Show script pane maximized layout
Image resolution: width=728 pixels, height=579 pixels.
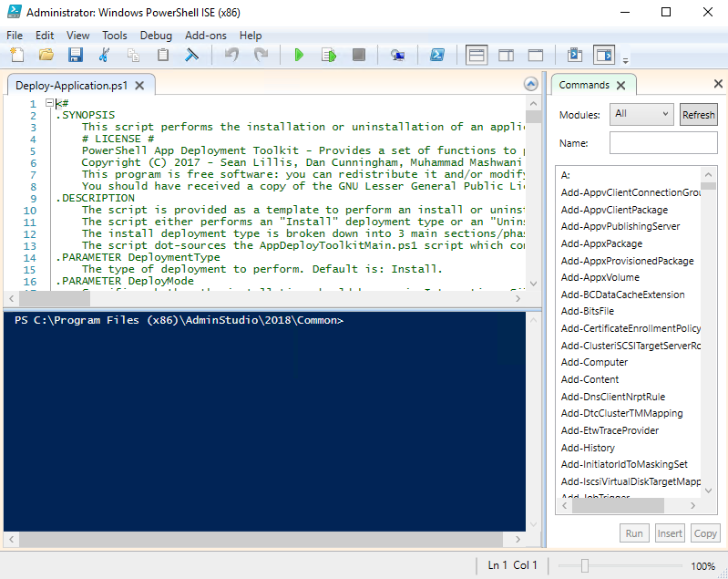point(536,56)
